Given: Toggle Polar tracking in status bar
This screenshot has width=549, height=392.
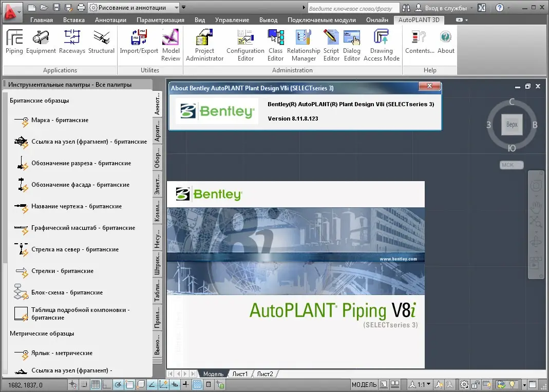Looking at the screenshot, I should coord(118,385).
